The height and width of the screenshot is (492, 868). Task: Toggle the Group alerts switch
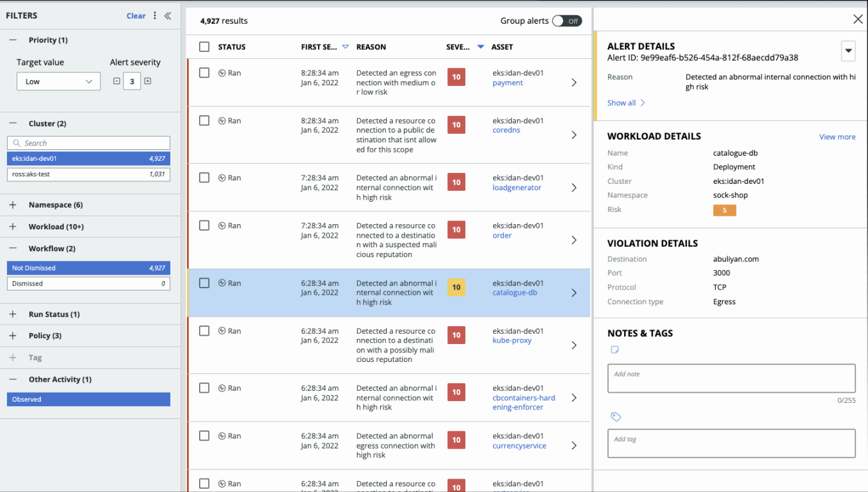567,21
